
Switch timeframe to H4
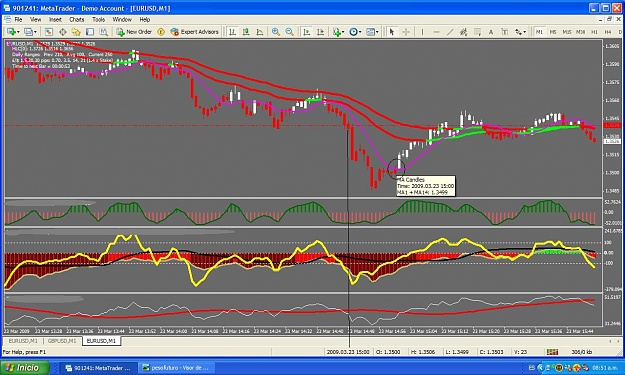[608, 32]
